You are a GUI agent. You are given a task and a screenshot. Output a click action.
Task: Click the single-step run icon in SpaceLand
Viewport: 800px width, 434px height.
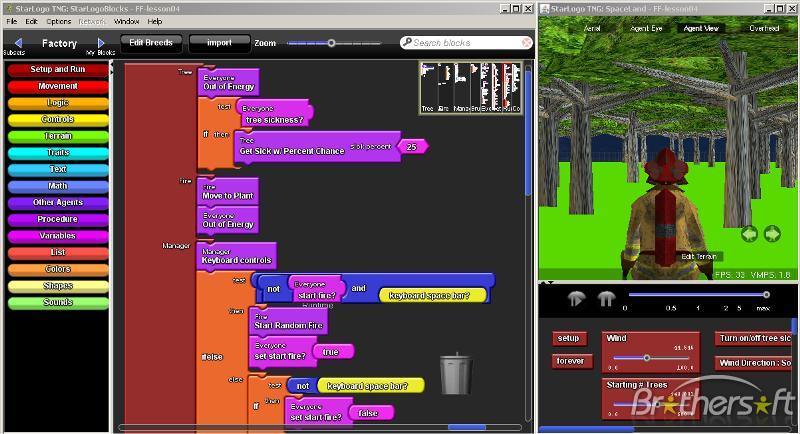pos(576,298)
